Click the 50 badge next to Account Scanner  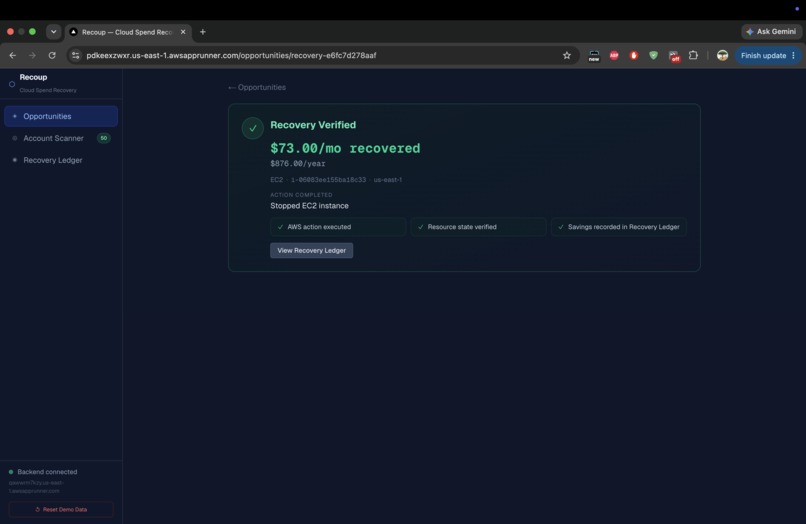(x=104, y=138)
